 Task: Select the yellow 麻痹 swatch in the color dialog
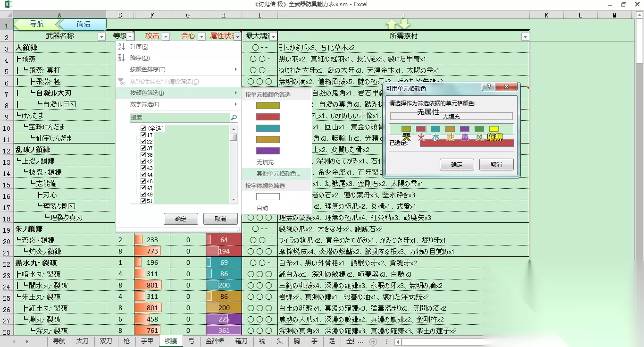coord(494,129)
